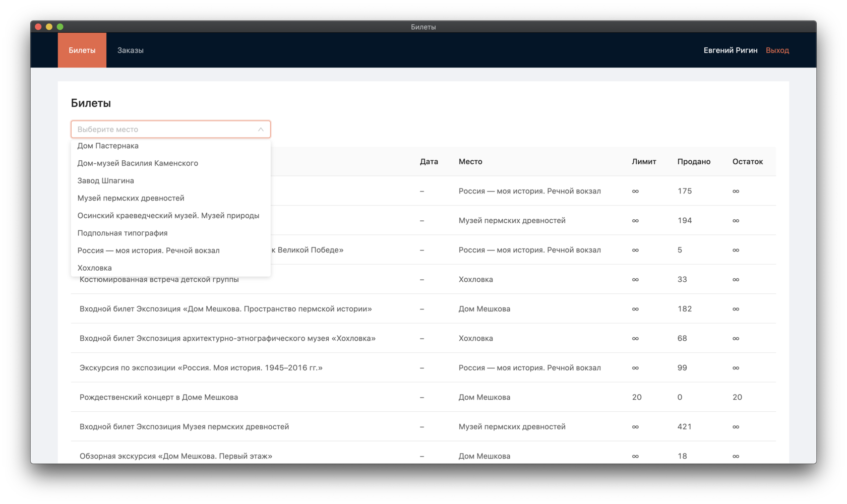This screenshot has height=504, width=847.
Task: Click the Евгений Ригин user name
Action: [730, 50]
